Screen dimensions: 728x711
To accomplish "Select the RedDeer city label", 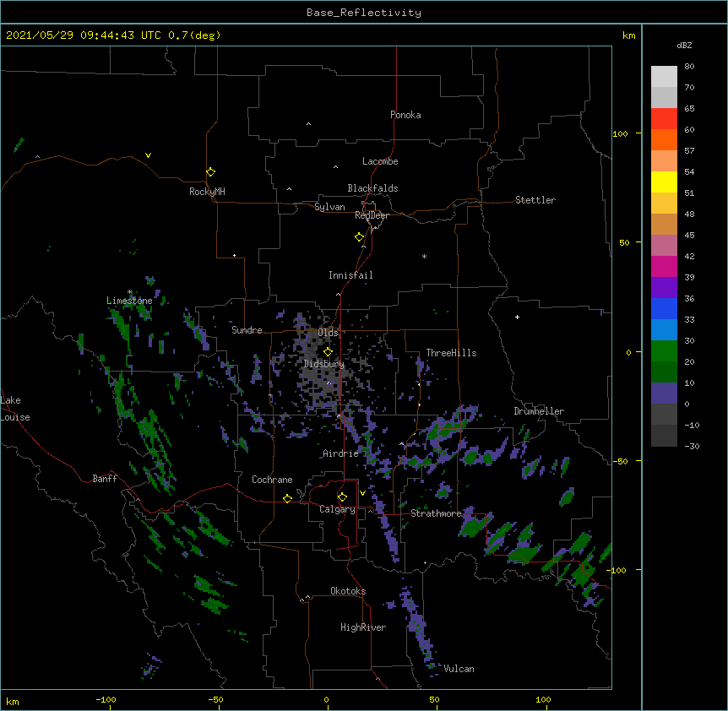I will (372, 215).
